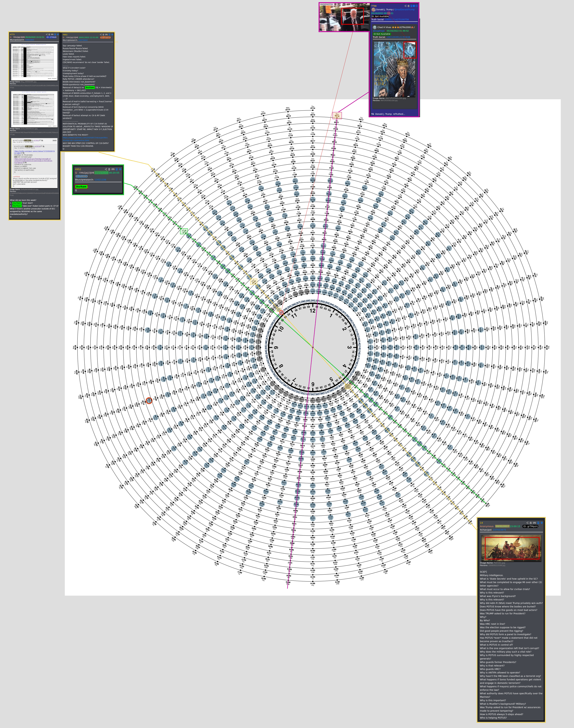Click share icon on post 4802 card
The width and height of the screenshot is (574, 728).
(101, 35)
